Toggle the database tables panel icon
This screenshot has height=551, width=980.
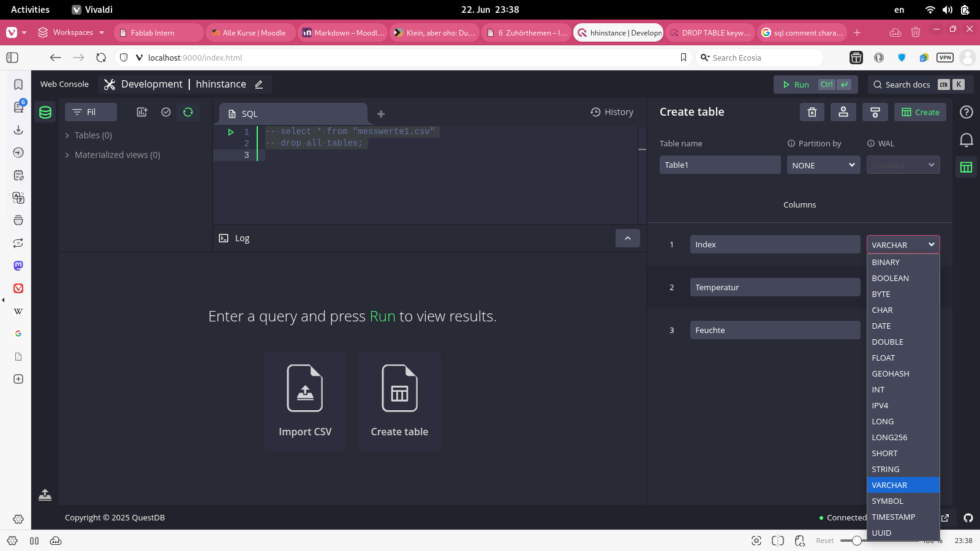(45, 112)
